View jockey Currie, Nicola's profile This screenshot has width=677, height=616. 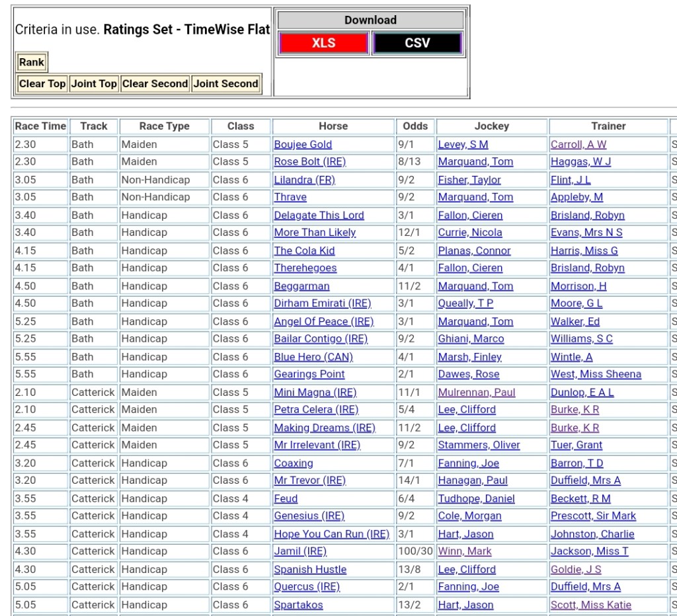pyautogui.click(x=469, y=233)
